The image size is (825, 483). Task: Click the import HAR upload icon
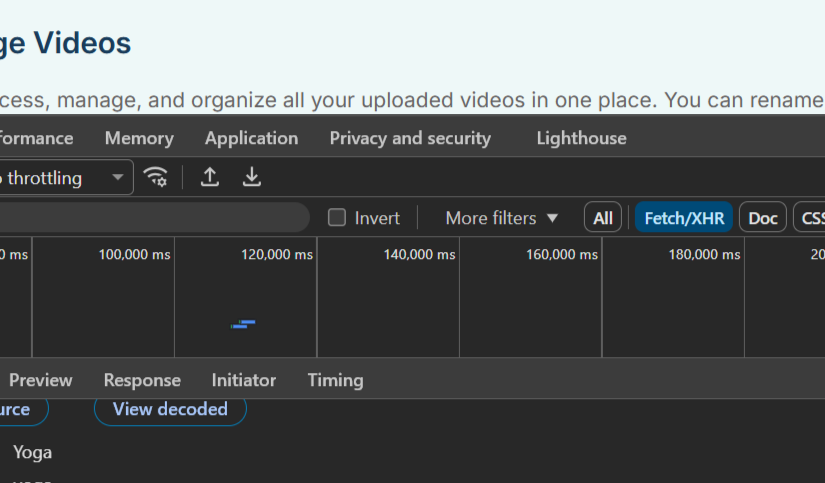pyautogui.click(x=210, y=177)
